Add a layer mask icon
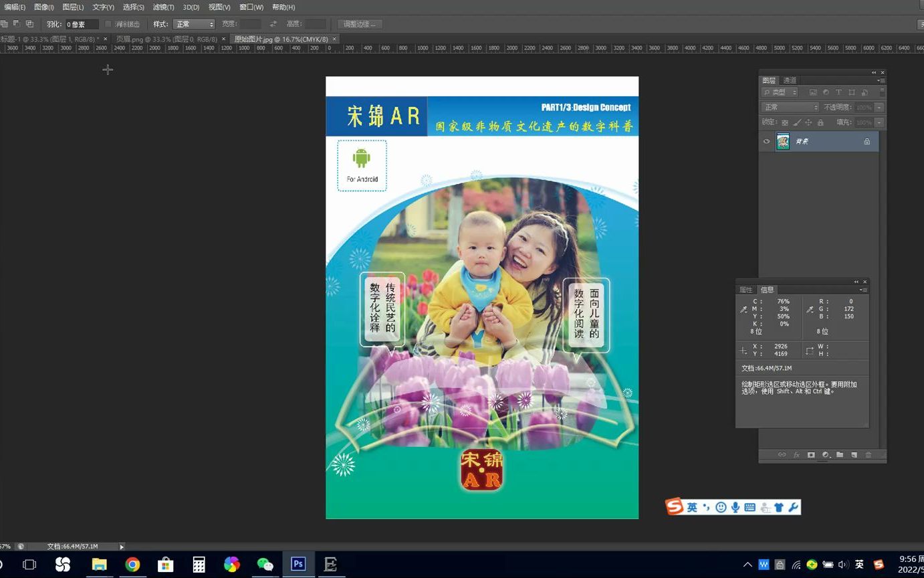Screen dimensions: 924x578 811,455
